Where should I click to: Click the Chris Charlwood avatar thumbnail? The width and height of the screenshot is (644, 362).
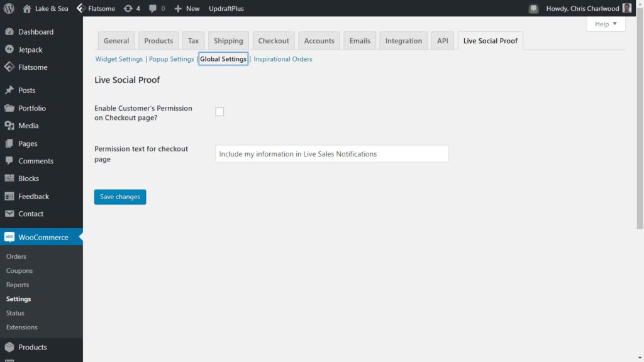[627, 8]
